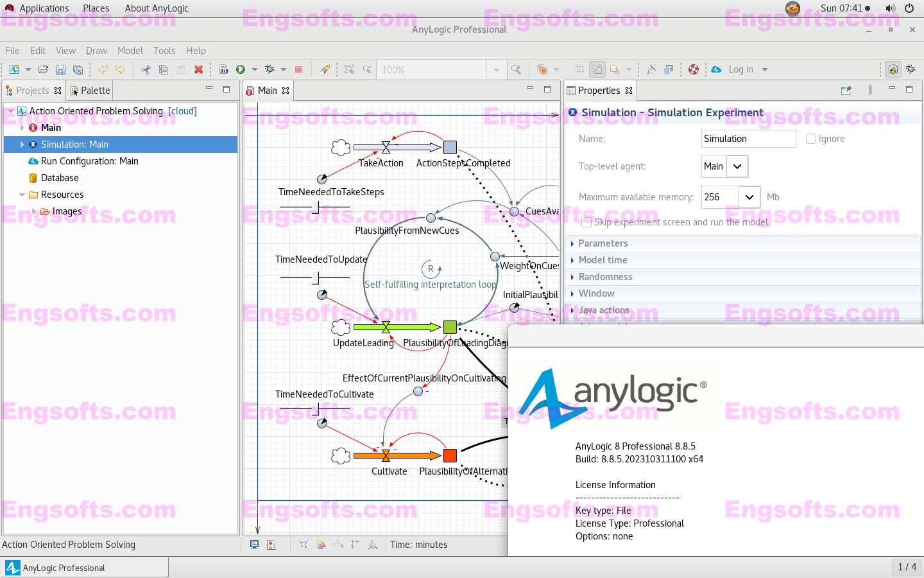The height and width of the screenshot is (578, 924).
Task: Click the Cut scissors icon
Action: (146, 69)
